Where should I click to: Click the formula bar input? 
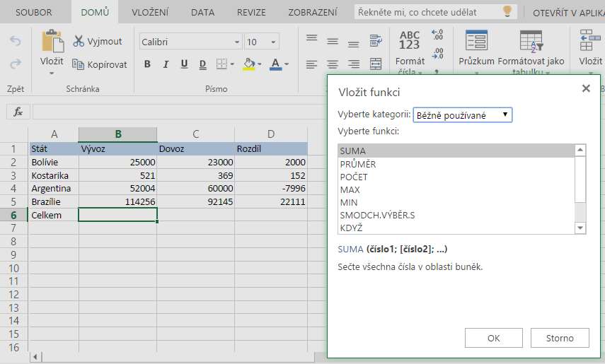[180, 112]
